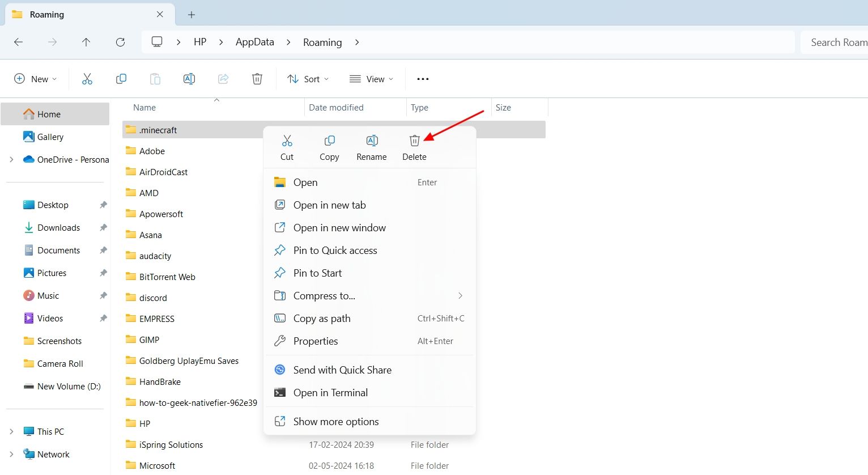Click Show more options
The width and height of the screenshot is (868, 475).
tap(369, 422)
